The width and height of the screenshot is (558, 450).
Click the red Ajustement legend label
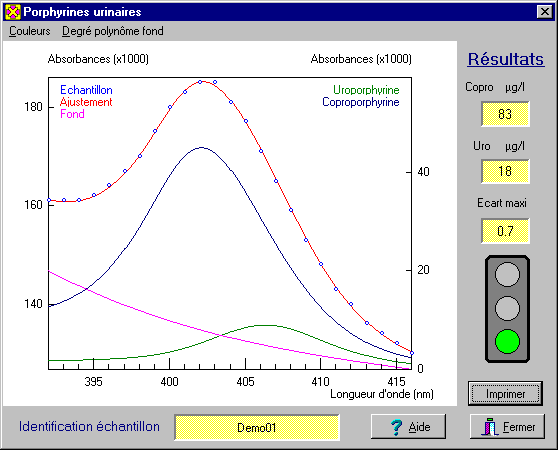click(x=86, y=102)
